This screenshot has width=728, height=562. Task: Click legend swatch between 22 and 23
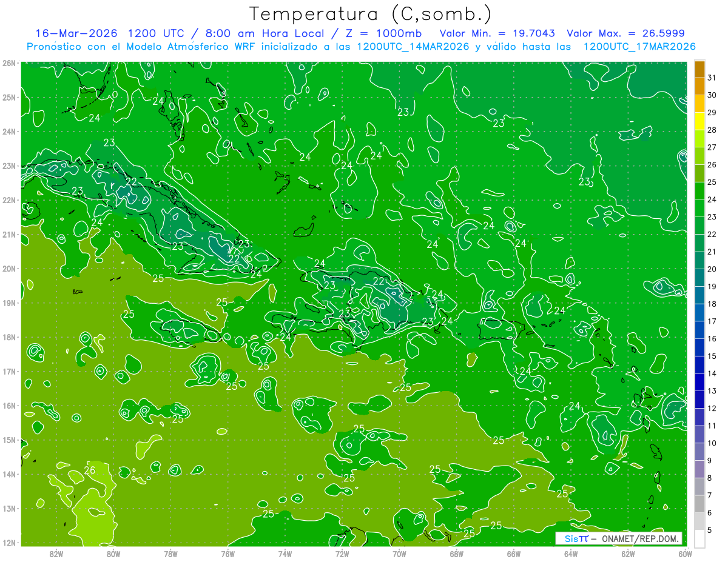[x=700, y=226]
